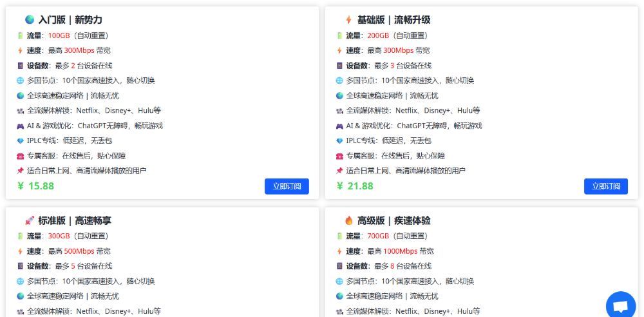Screen dimensions: 644x317
Task: Click IPLC专线 line in 基础版 card
Action: pos(388,140)
